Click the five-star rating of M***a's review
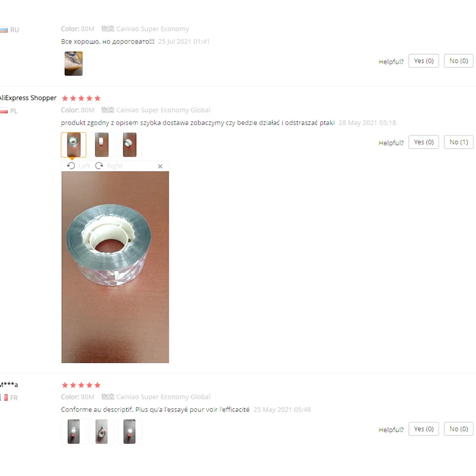This screenshot has width=476, height=476. pyautogui.click(x=81, y=385)
